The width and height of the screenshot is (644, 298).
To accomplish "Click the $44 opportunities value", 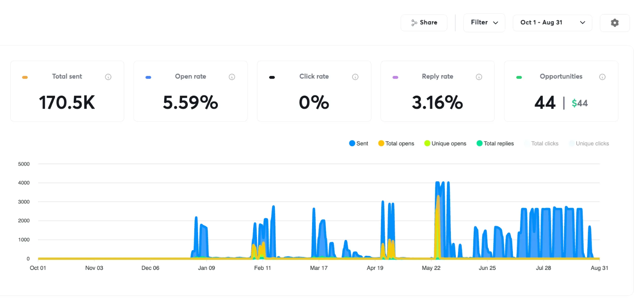I will 580,103.
